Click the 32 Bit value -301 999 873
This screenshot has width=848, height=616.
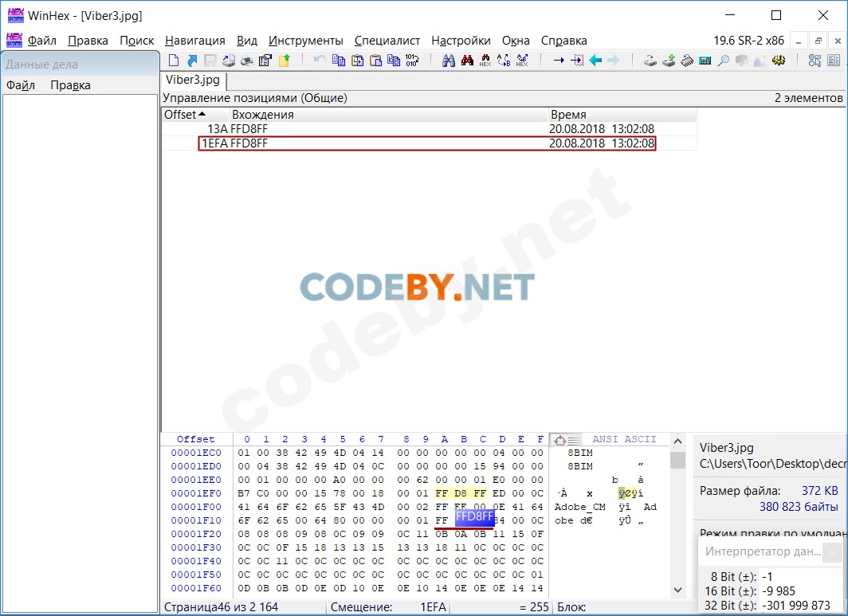point(795,605)
